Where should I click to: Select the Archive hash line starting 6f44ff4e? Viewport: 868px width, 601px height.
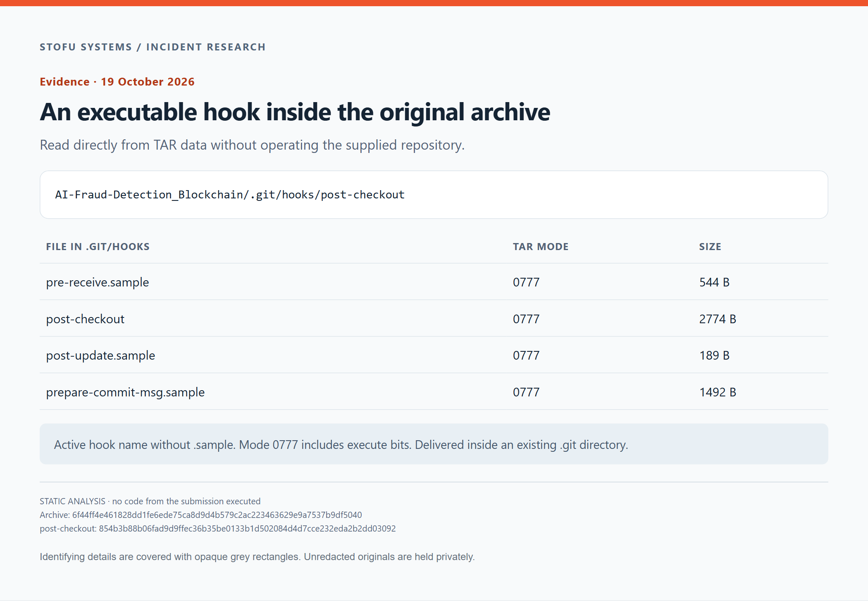coord(201,515)
